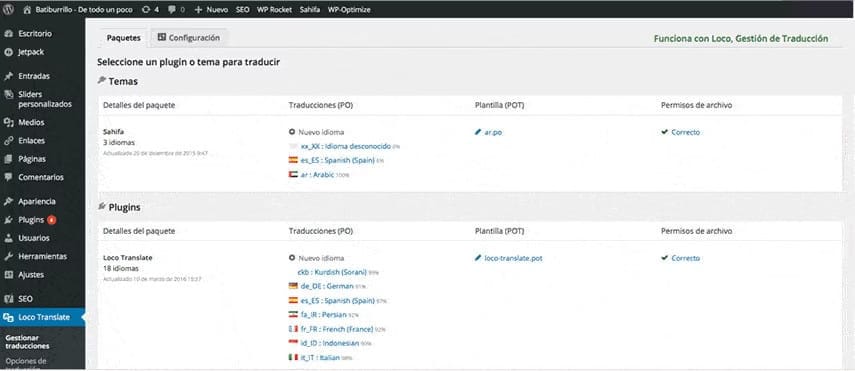Open fa_IR : Persian translation
Viewport: 855px width, 371px height.
(324, 314)
